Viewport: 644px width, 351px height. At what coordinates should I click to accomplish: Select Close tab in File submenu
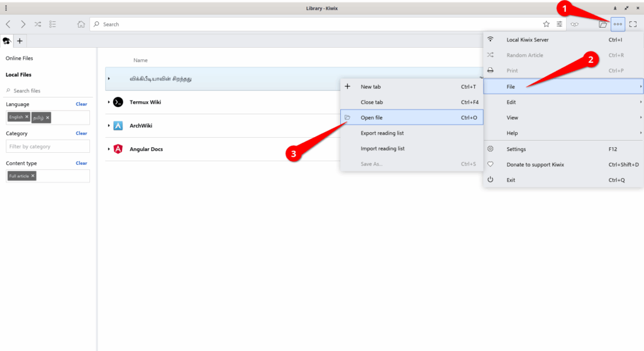(x=411, y=102)
